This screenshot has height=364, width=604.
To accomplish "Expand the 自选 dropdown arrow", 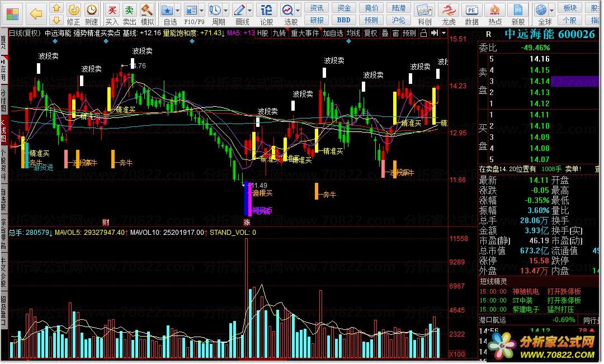I will [x=178, y=11].
